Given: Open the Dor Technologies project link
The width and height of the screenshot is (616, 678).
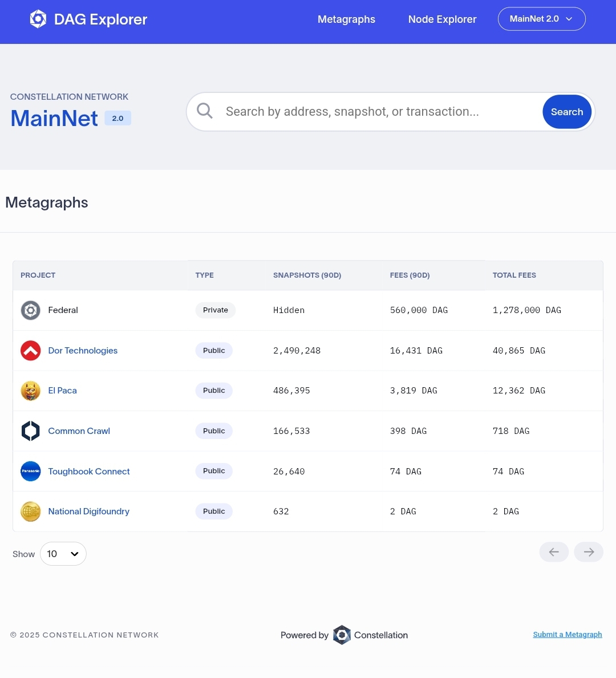Looking at the screenshot, I should (83, 350).
